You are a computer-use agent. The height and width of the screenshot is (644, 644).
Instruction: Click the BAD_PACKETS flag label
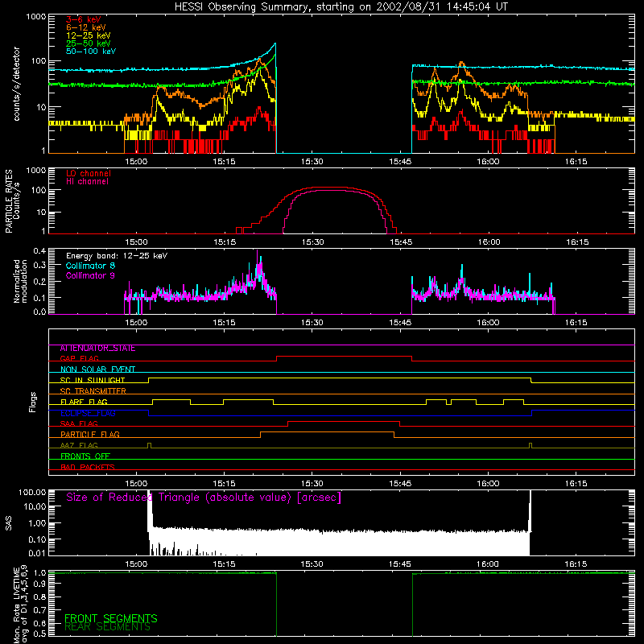click(x=88, y=467)
